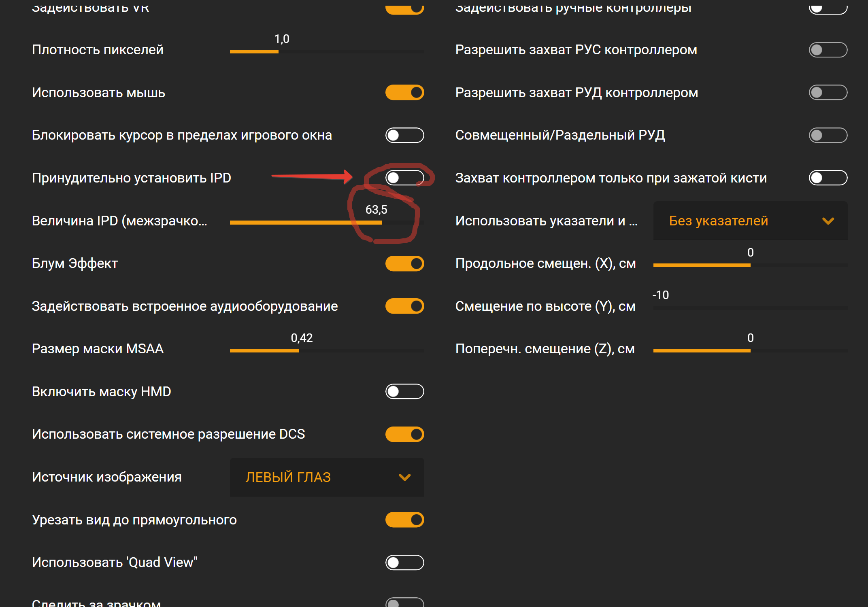Screen dimensions: 868x607
Task: Enable the 'Использовать Quad View' toggle
Action: point(404,562)
